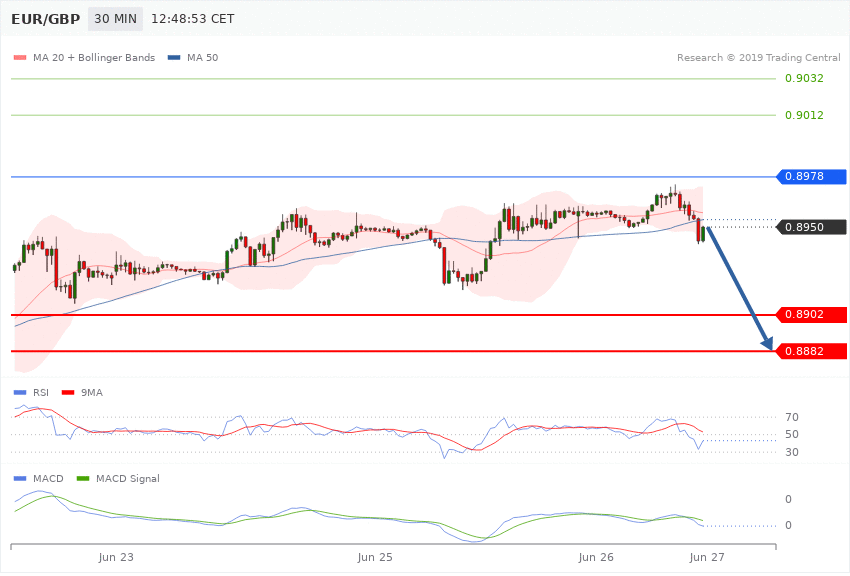Image resolution: width=850 pixels, height=576 pixels.
Task: Click the blue MACD legend swatch
Action: point(20,478)
